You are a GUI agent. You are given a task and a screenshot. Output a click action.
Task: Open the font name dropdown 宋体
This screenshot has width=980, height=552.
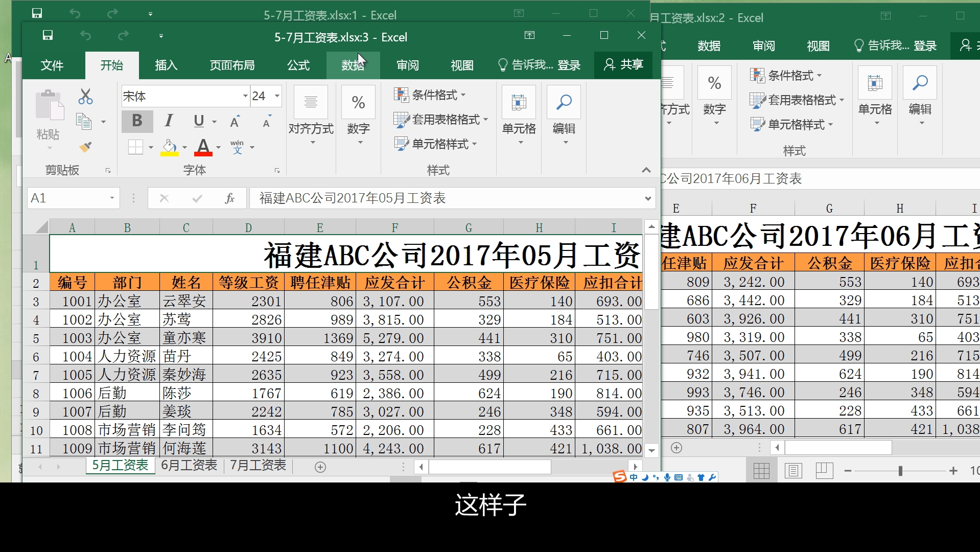(x=245, y=96)
